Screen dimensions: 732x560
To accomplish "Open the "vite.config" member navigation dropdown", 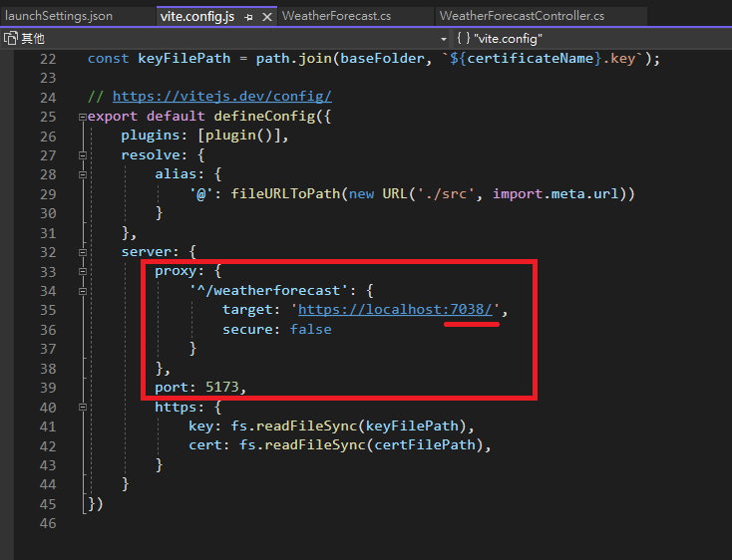I will pos(588,38).
